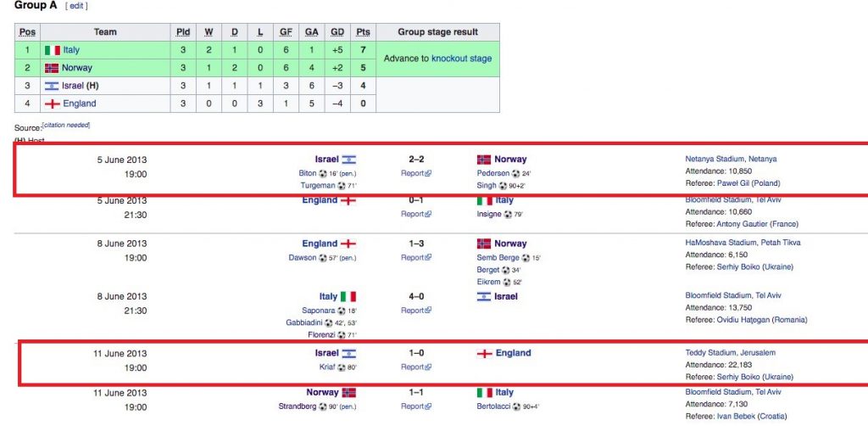This screenshot has width=868, height=426.
Task: Click the Italy flag icon in standings table
Action: click(52, 50)
